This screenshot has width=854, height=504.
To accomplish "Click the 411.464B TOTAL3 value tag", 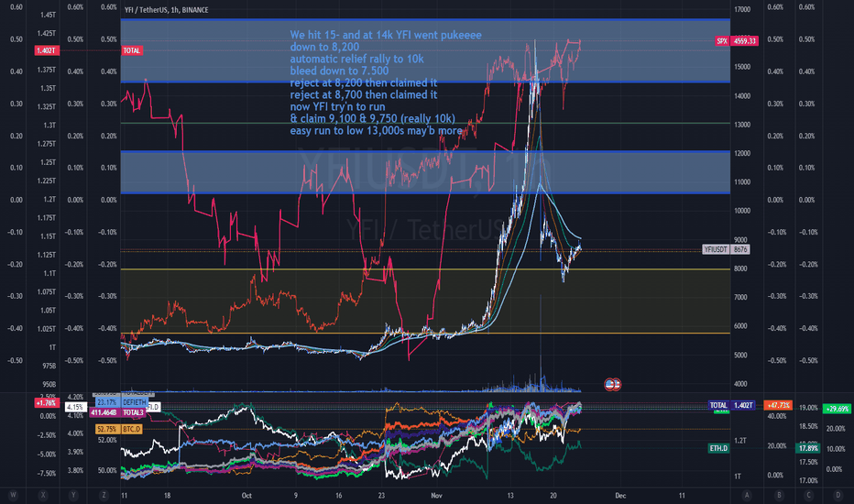I will [104, 412].
